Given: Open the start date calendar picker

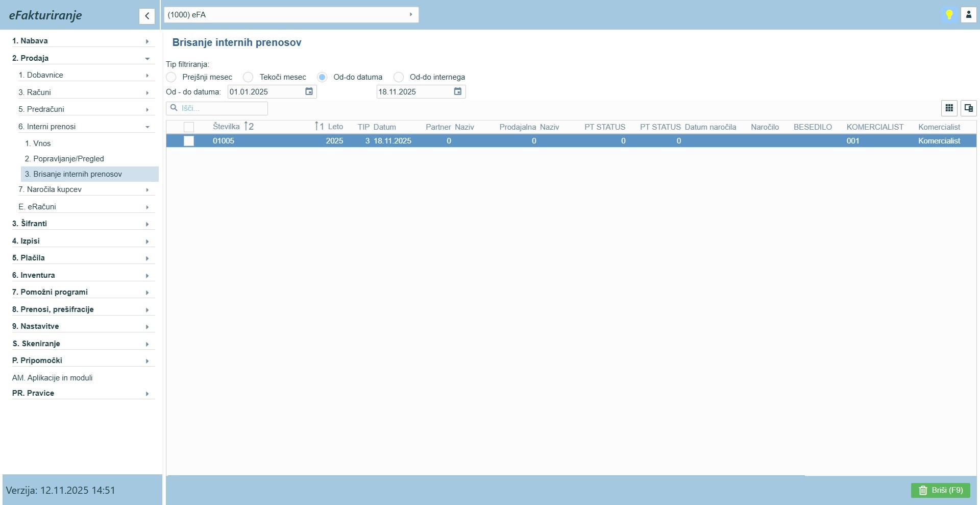Looking at the screenshot, I should coord(309,91).
